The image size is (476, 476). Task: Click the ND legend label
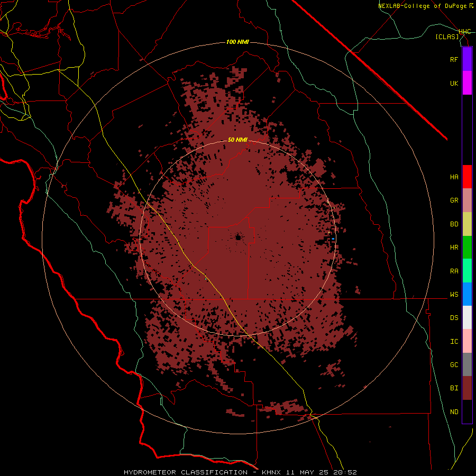click(454, 412)
